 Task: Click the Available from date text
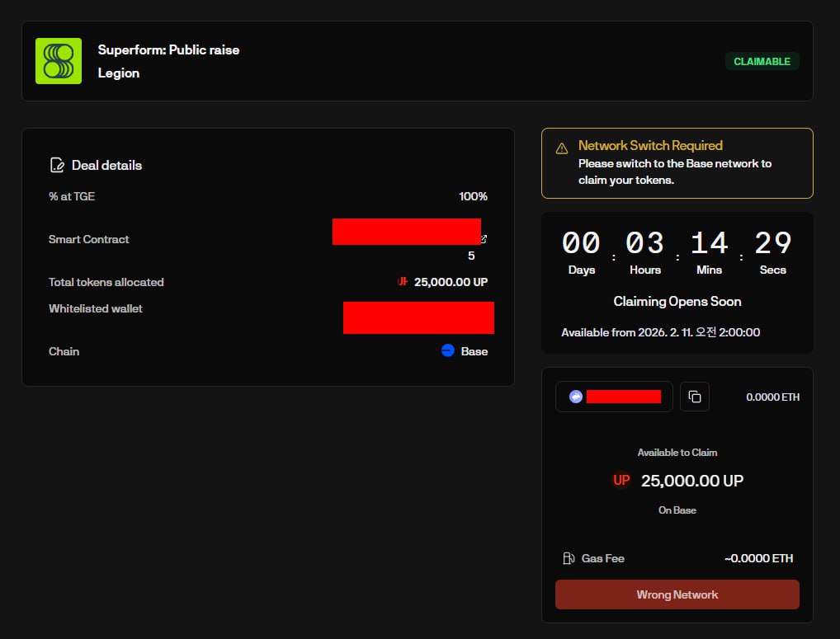click(660, 332)
